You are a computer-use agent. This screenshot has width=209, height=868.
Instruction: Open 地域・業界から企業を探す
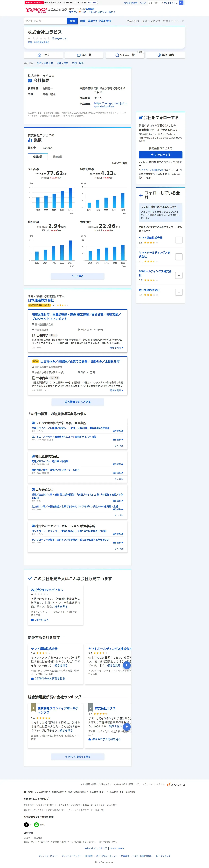click(x=96, y=21)
